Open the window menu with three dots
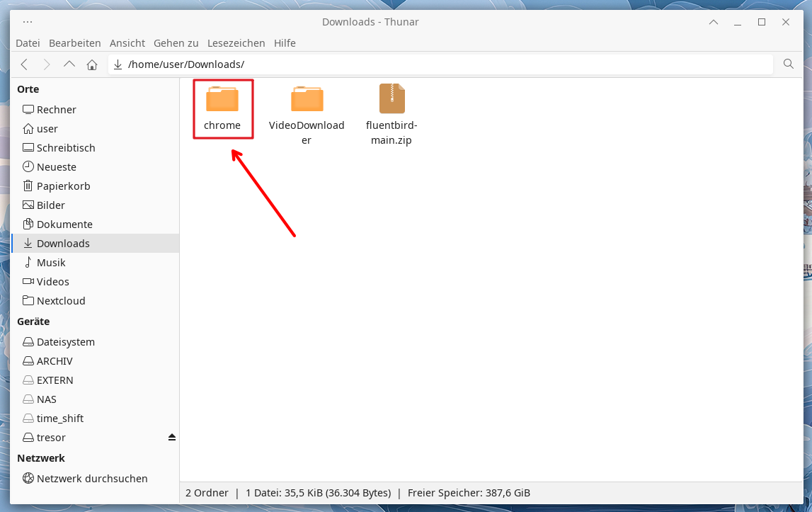This screenshot has height=512, width=812. point(28,22)
